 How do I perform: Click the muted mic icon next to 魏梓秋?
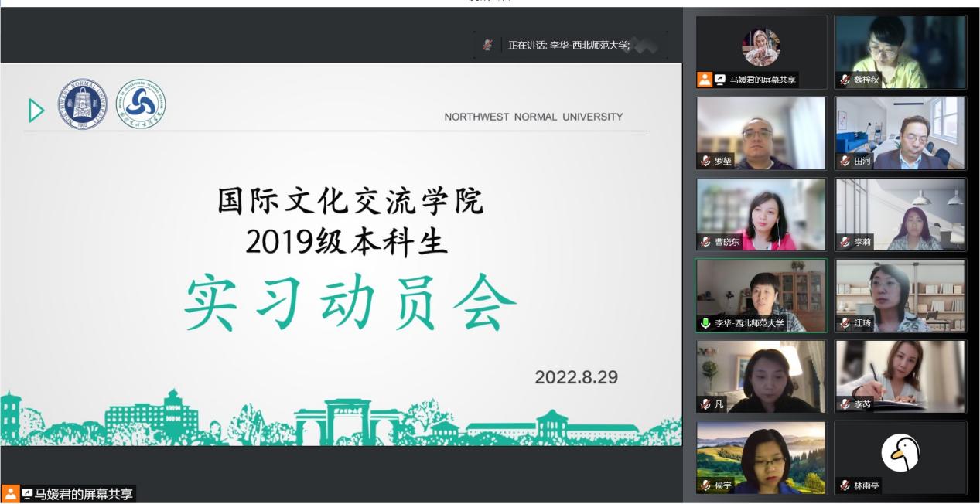(x=845, y=80)
